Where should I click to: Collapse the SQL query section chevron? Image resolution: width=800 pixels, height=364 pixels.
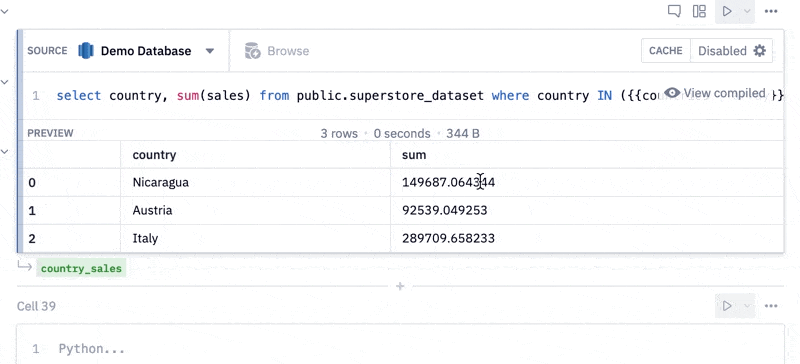[x=4, y=82]
